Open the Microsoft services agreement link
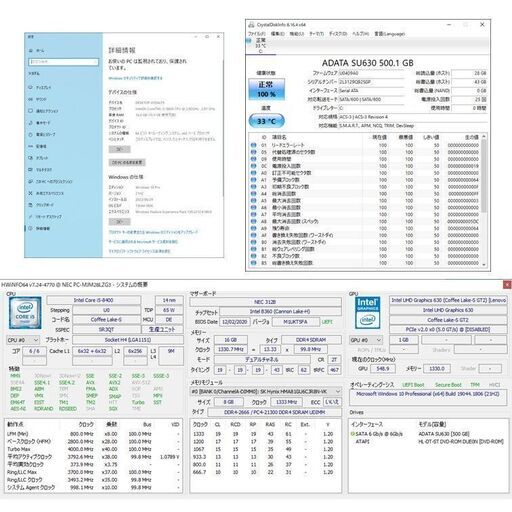 coord(143,242)
